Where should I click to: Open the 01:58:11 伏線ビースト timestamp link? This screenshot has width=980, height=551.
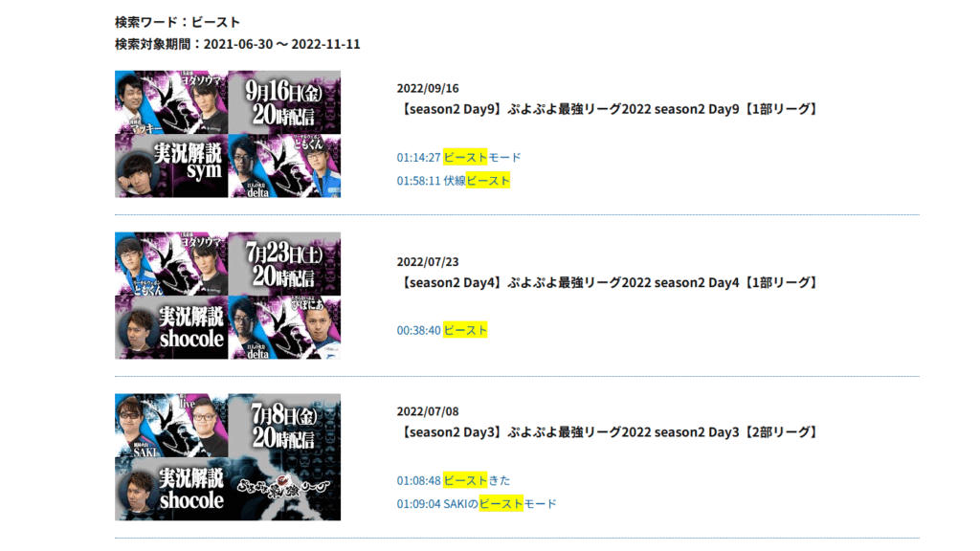point(453,181)
